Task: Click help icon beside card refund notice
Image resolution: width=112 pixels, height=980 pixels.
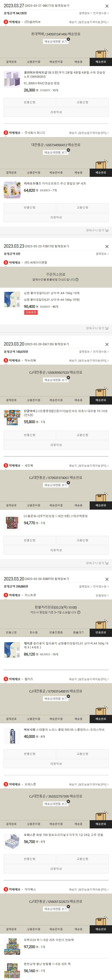Action: (x=79, y=612)
